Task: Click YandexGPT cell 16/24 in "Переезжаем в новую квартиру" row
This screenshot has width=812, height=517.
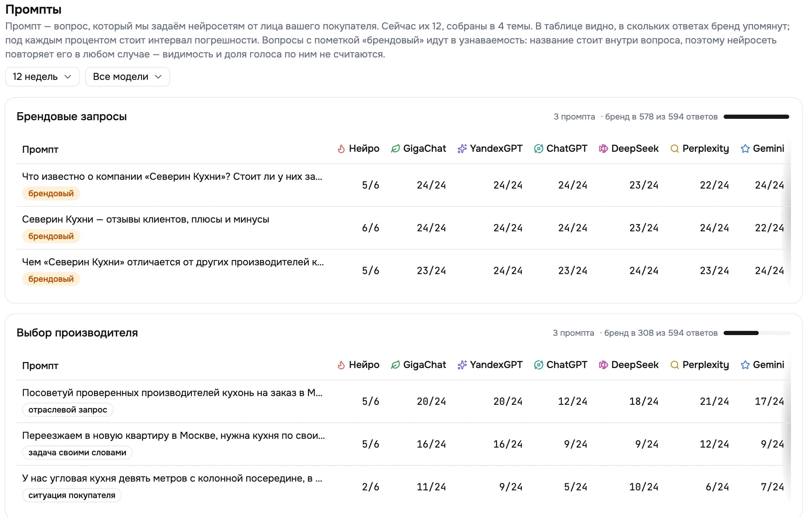Action: (x=508, y=444)
